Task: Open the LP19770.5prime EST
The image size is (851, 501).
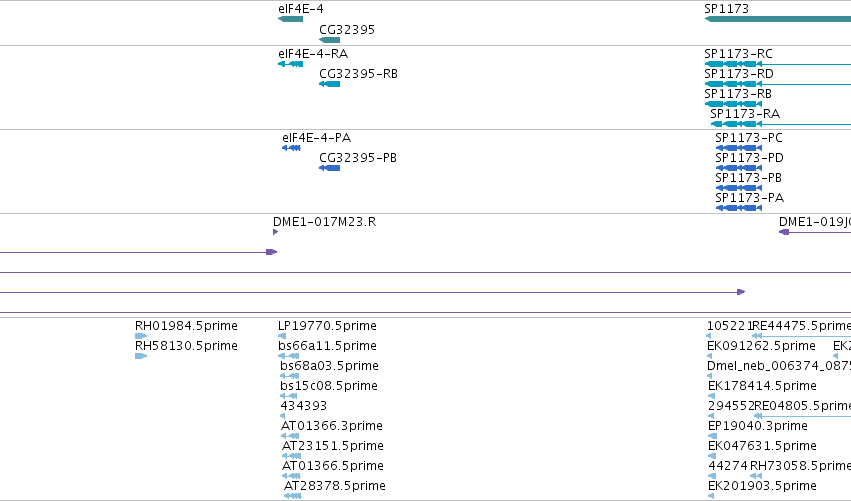Action: click(x=327, y=326)
